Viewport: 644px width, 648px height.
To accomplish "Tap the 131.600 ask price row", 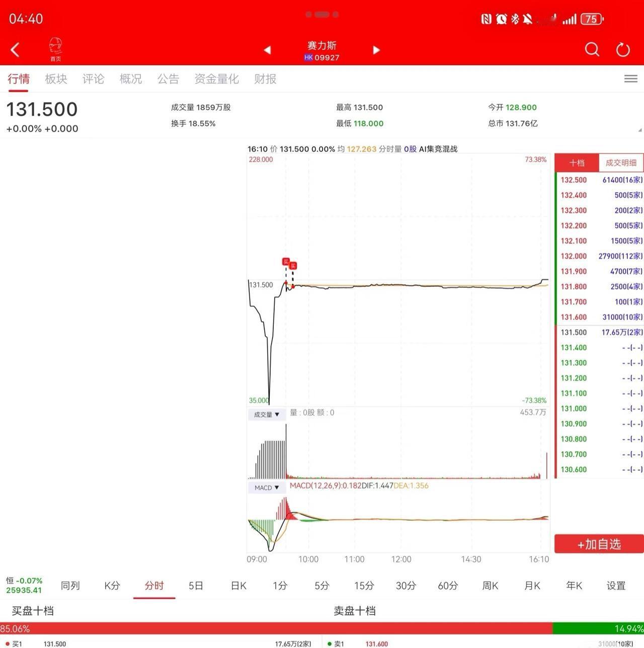I will click(x=600, y=317).
